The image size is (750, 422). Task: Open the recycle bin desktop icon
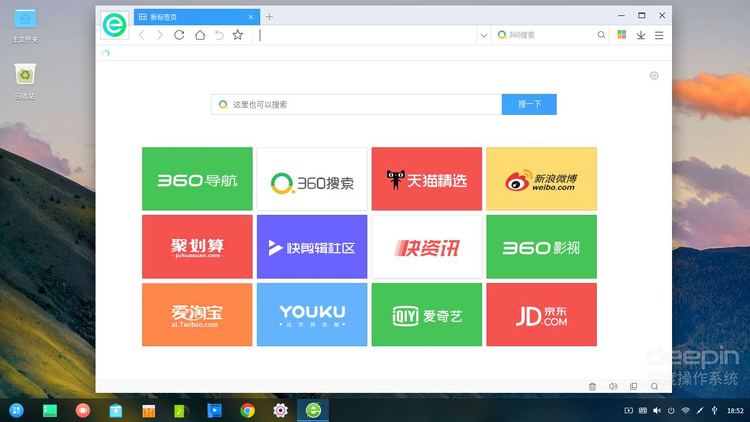tap(25, 81)
